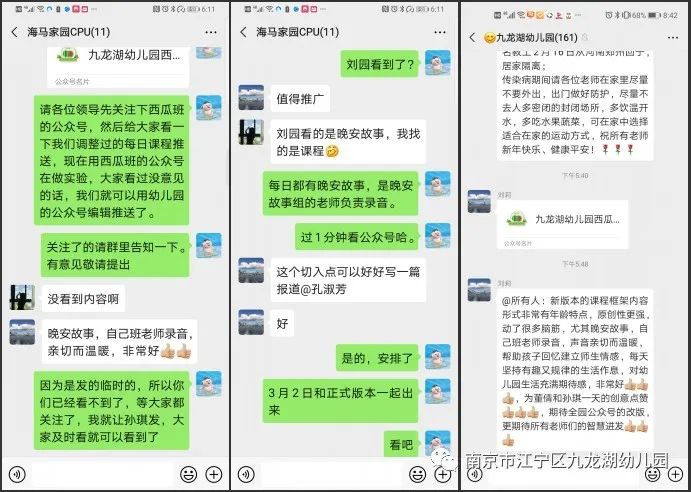Viewport: 691px width, 492px height.
Task: Open emoji picker in middle chat
Action: click(417, 474)
